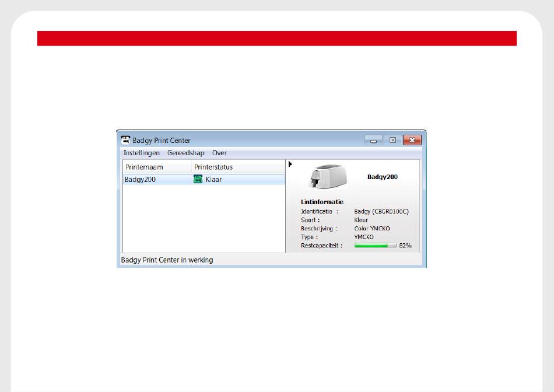Minimize the Badgy Print Center window
The height and width of the screenshot is (392, 554).
[x=373, y=141]
